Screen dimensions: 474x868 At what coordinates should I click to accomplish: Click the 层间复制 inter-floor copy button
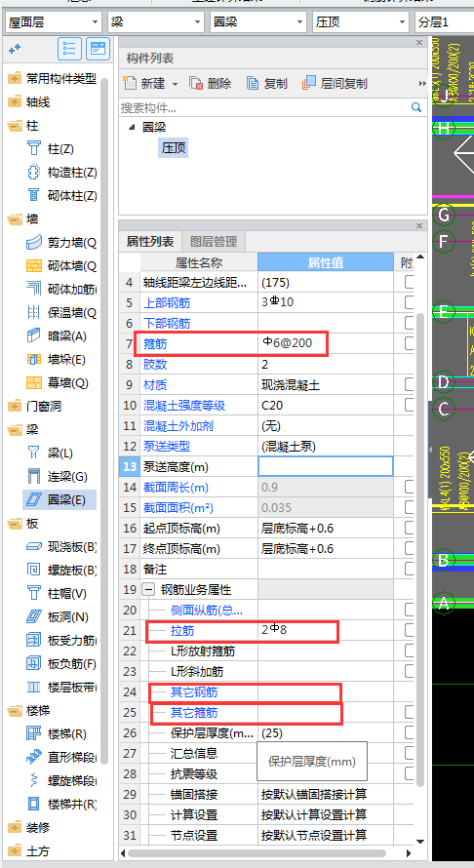point(335,84)
